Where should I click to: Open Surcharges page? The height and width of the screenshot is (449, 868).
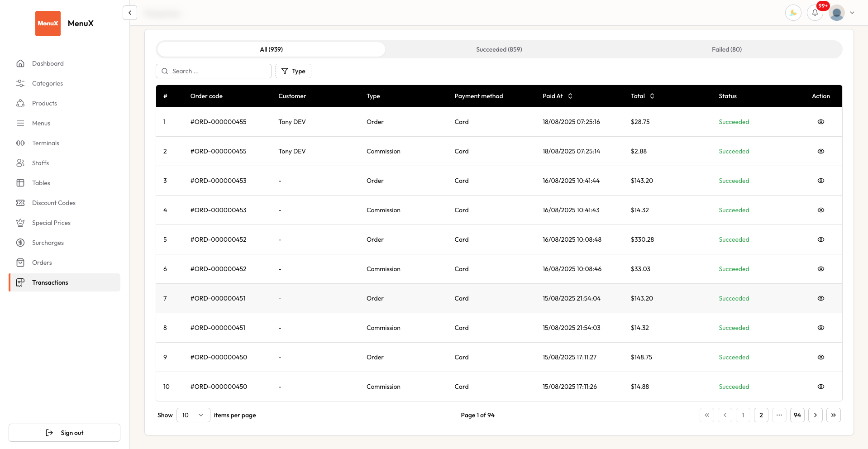64,243
